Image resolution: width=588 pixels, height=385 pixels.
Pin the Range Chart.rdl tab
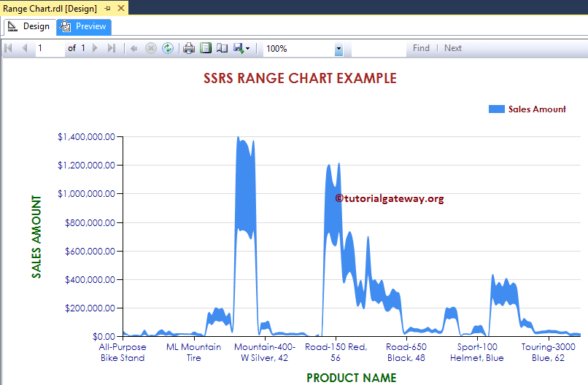[108, 8]
